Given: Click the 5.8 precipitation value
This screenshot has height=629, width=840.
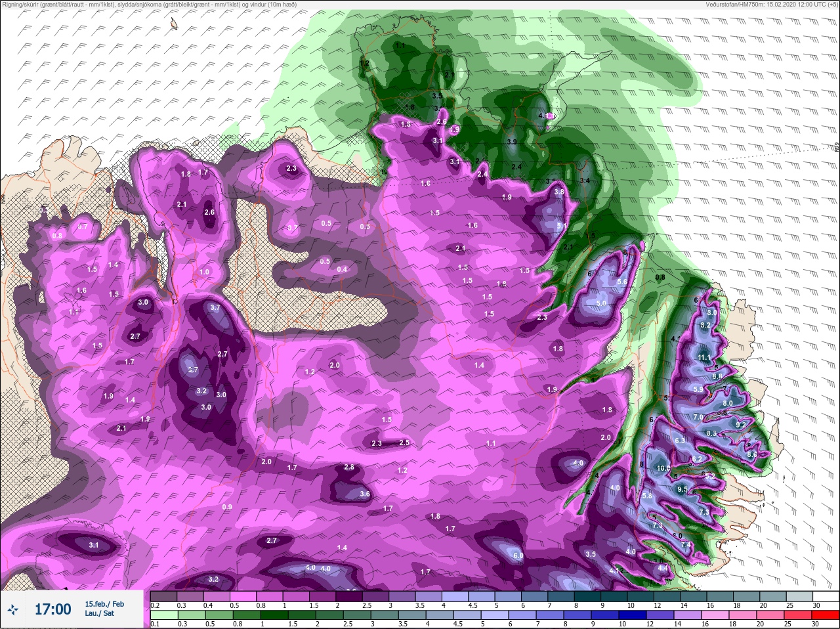Looking at the screenshot, I should (647, 496).
